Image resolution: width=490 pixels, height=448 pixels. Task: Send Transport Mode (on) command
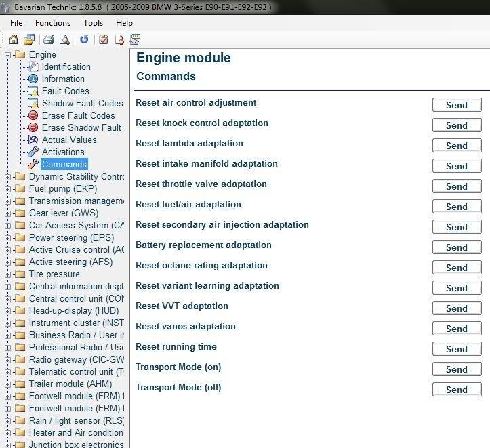(x=457, y=369)
